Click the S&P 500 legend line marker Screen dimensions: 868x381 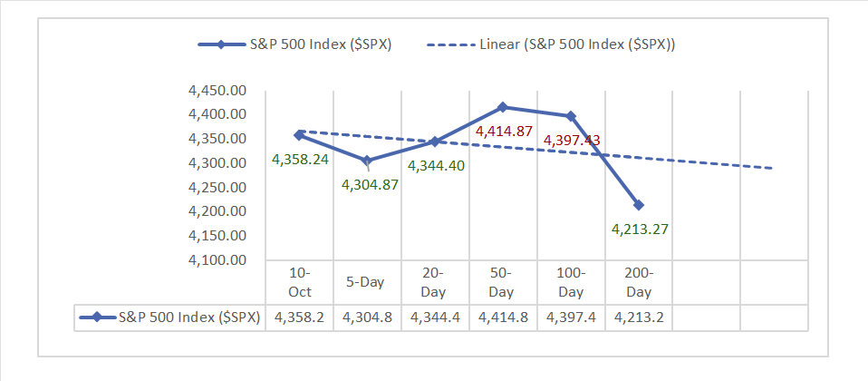(219, 44)
